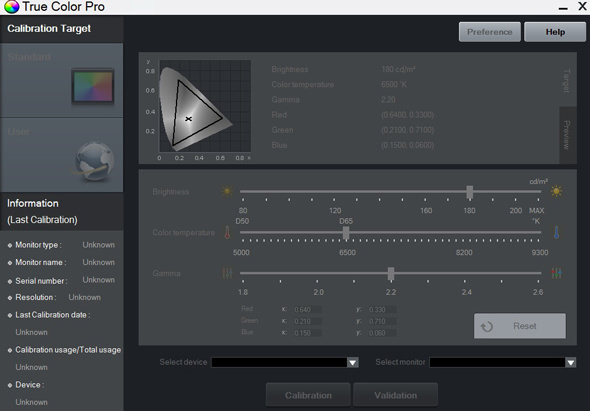
Task: Click the D65 marker on color temperature scale
Action: [346, 221]
